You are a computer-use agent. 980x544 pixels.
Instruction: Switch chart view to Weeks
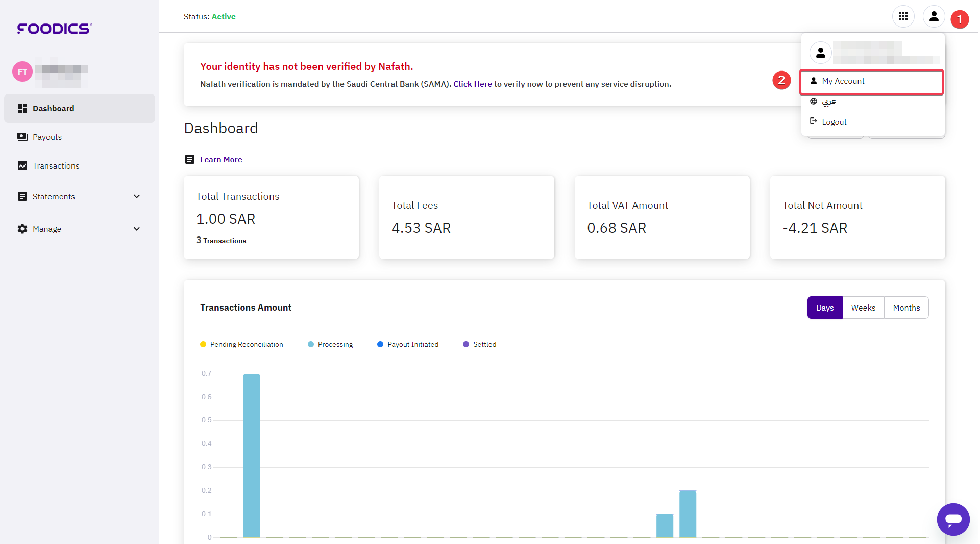[x=863, y=308]
